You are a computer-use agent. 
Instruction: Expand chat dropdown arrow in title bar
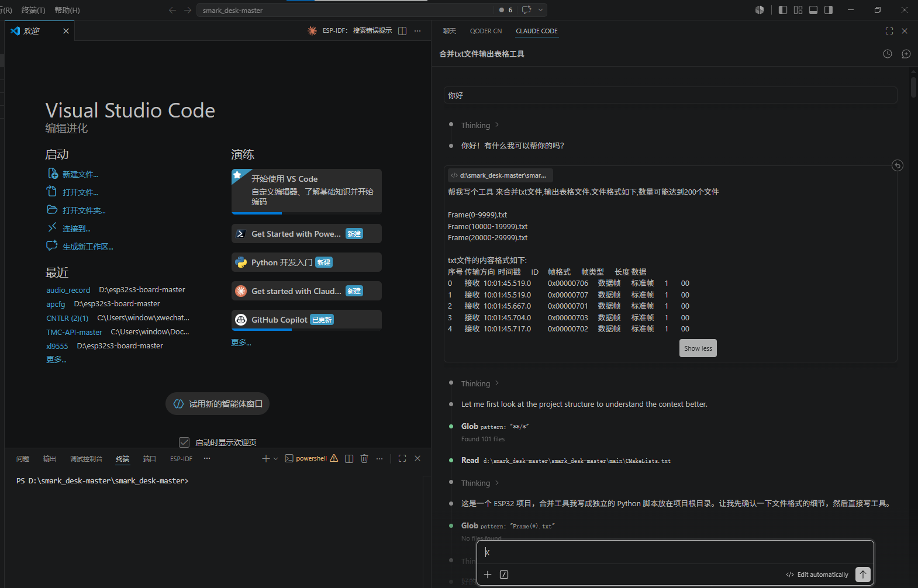pos(541,10)
